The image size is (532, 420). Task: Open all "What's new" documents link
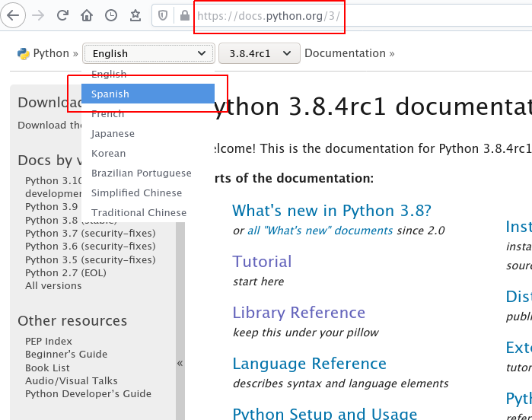click(x=320, y=231)
